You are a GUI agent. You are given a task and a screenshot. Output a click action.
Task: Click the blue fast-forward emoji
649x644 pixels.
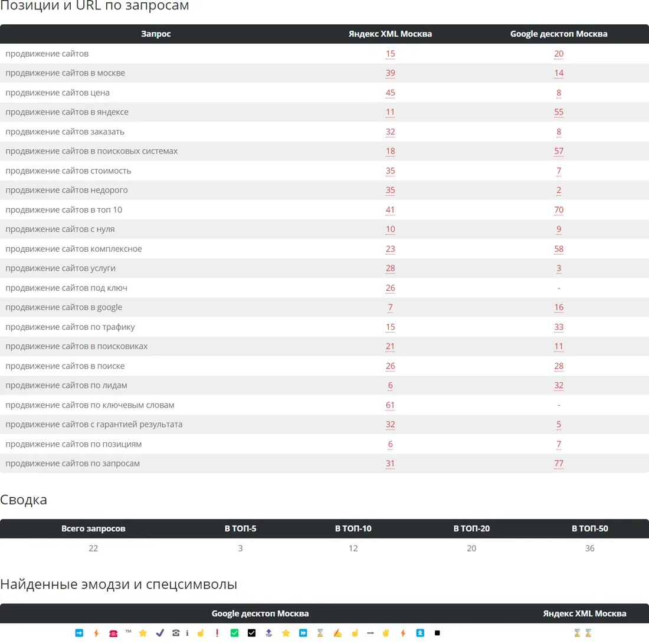[303, 633]
